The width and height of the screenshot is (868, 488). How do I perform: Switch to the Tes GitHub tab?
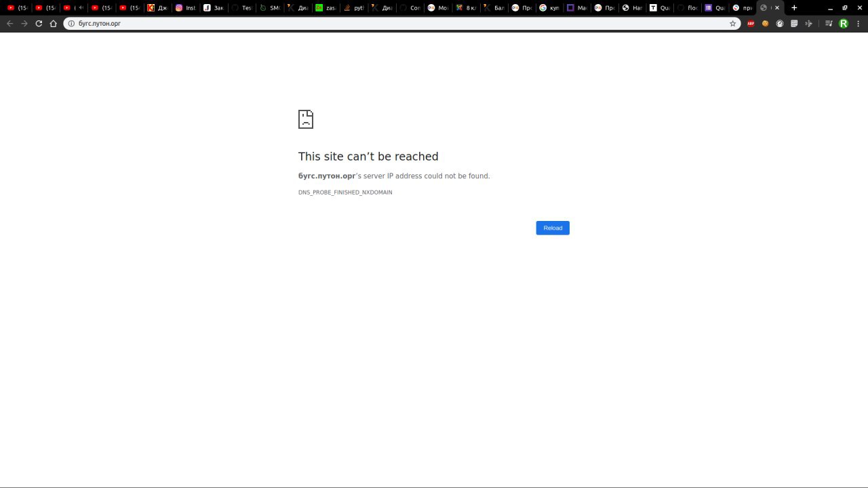pos(241,7)
